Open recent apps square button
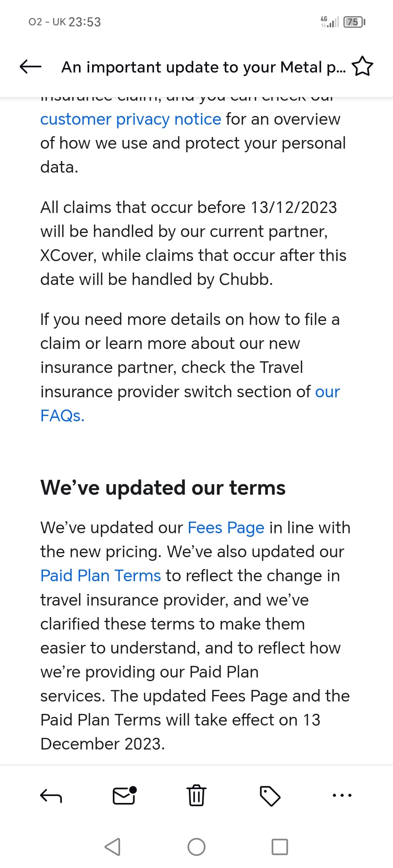393x868 pixels. pos(280,847)
